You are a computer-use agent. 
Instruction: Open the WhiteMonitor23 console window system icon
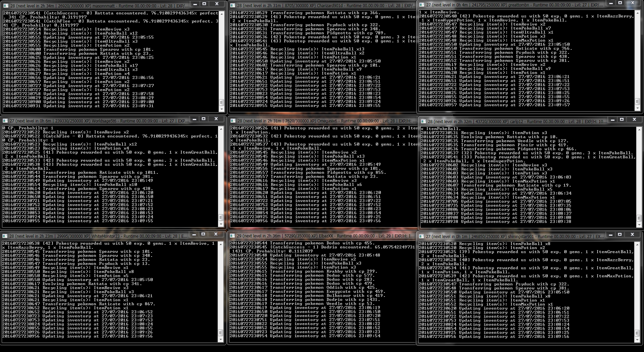5,236
